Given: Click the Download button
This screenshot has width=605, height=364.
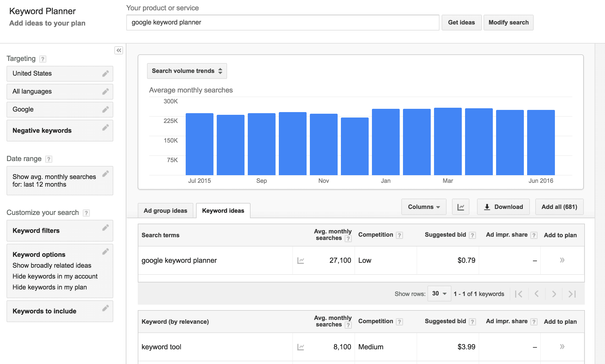Looking at the screenshot, I should [x=503, y=207].
